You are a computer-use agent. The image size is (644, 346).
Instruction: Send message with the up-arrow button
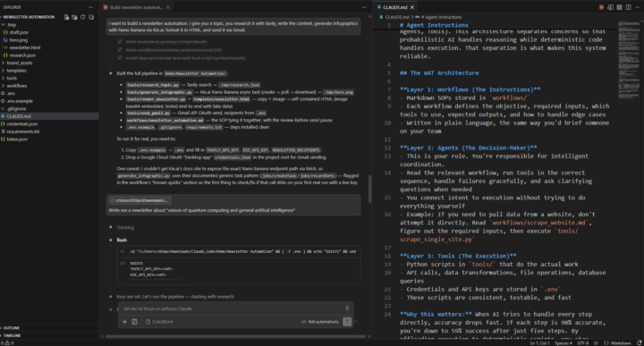click(x=347, y=322)
